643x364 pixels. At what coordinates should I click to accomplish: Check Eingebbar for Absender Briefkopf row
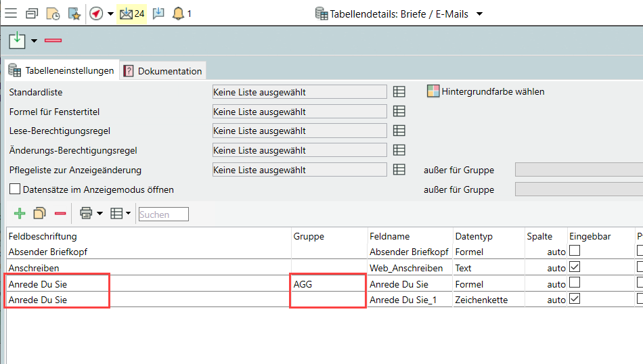pos(575,251)
